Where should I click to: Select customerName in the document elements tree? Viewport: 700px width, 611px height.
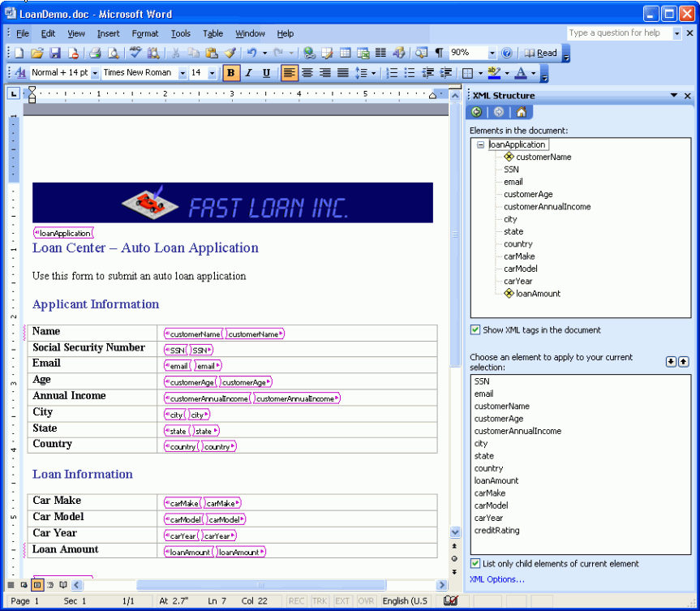coord(543,157)
